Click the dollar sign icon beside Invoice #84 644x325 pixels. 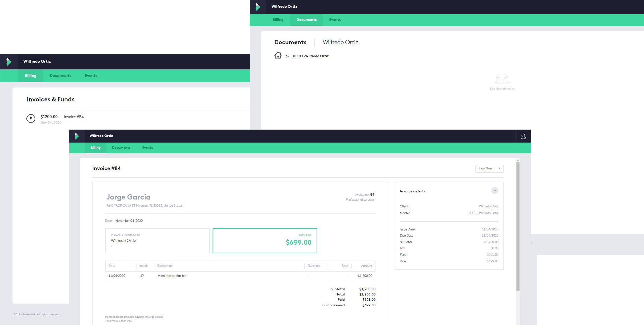pyautogui.click(x=31, y=119)
